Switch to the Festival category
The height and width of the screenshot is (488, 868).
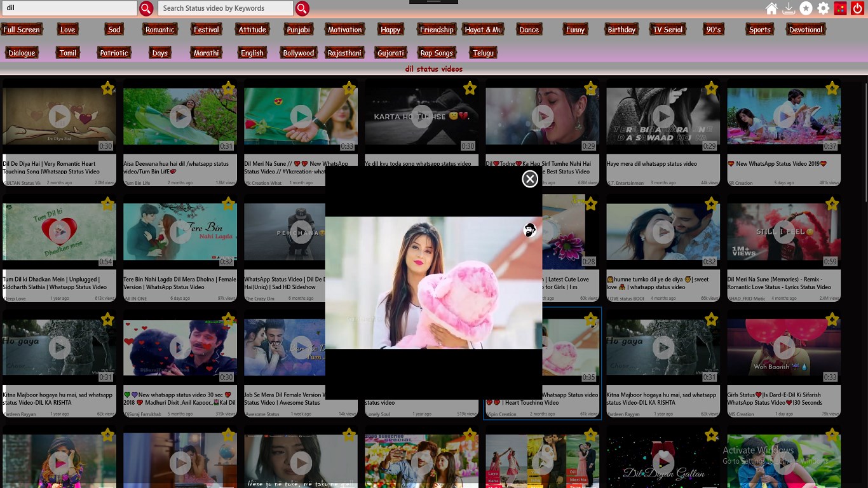[x=207, y=30]
